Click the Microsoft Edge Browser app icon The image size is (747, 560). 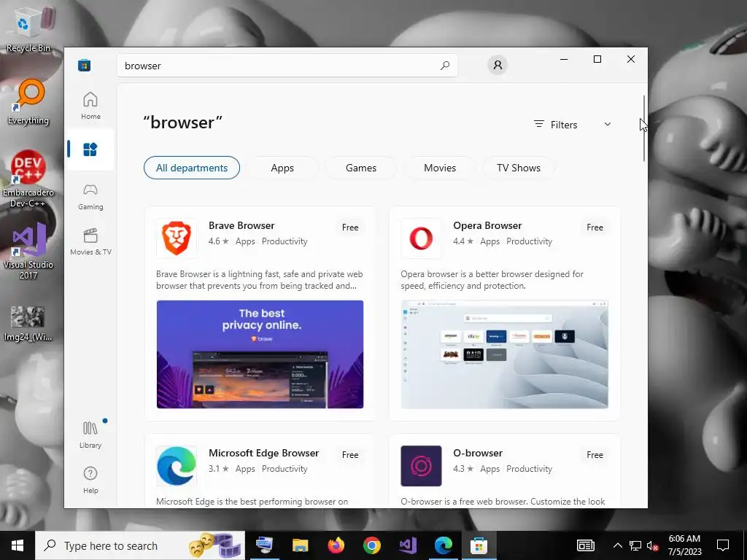click(x=177, y=466)
